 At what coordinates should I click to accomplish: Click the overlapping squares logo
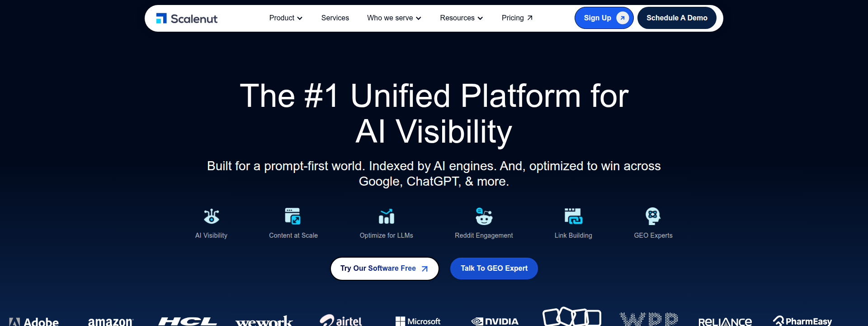571,316
